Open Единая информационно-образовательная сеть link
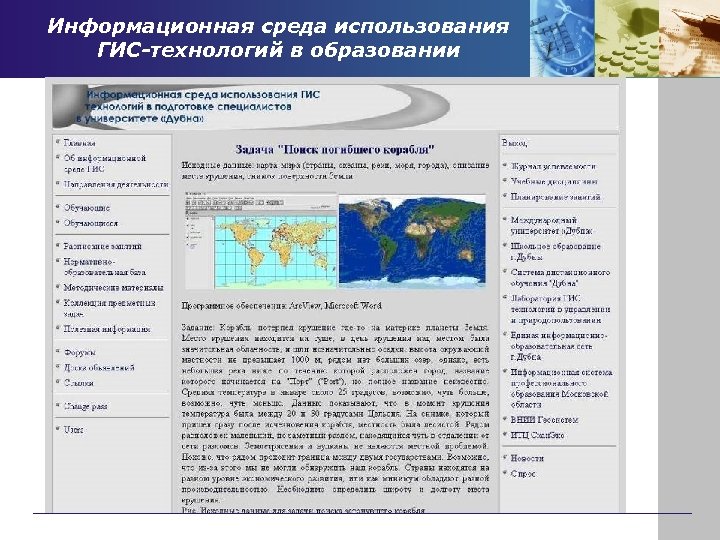This screenshot has height=540, width=720. (559, 346)
